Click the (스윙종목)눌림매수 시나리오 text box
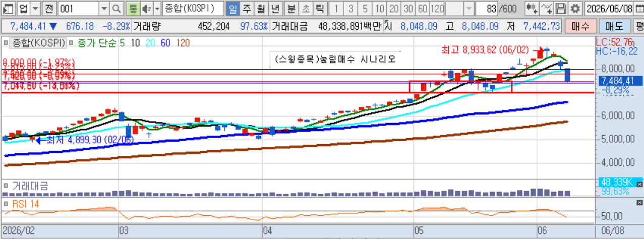Viewport: 644px width, 239px height. tap(335, 58)
